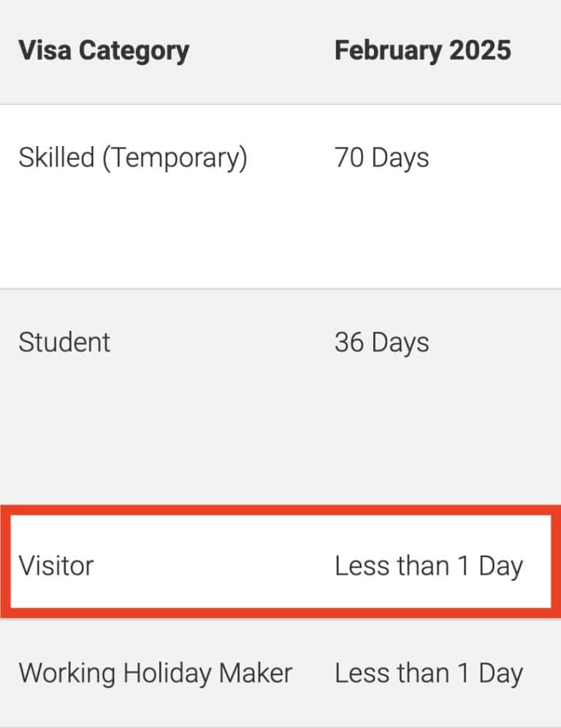This screenshot has width=561, height=728.
Task: Click the Skilled (Temporary) row label
Action: [133, 158]
